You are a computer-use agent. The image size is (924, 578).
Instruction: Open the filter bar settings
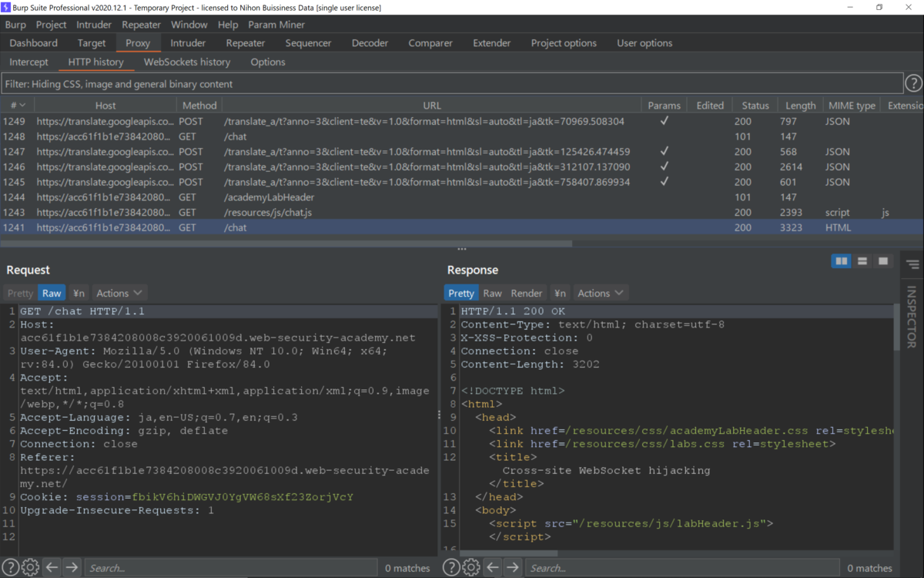452,83
